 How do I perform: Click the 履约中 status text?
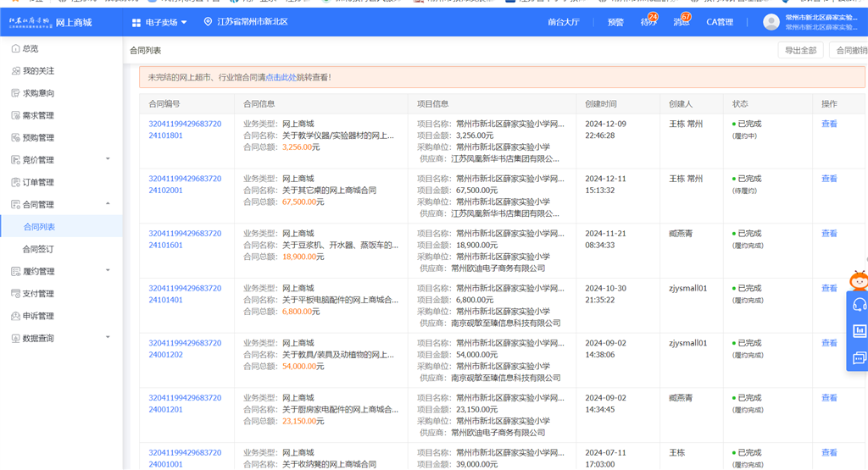[x=744, y=136]
